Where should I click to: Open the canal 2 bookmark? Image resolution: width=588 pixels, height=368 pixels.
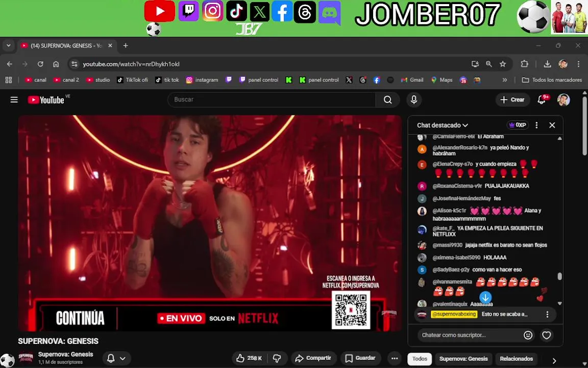66,80
